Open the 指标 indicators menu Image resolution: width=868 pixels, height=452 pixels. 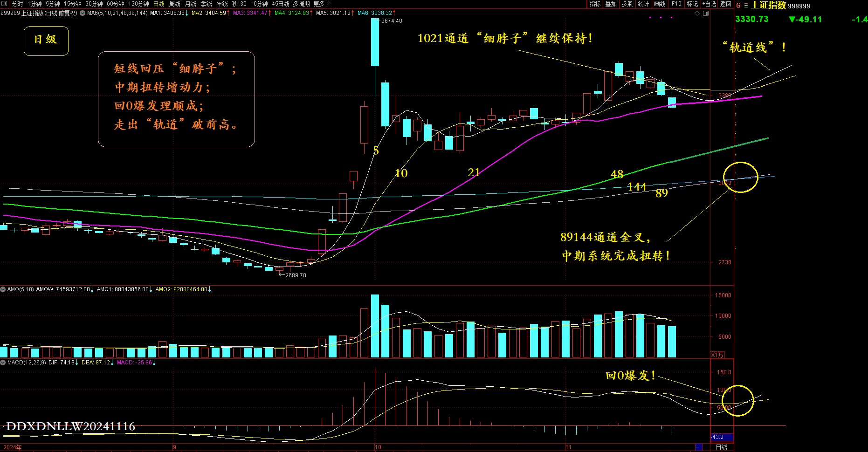[x=595, y=4]
